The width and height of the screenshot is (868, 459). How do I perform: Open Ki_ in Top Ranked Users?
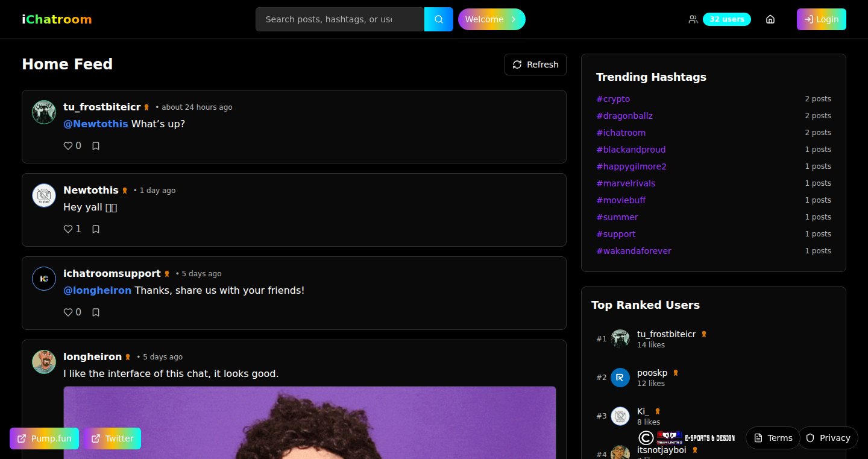click(643, 411)
